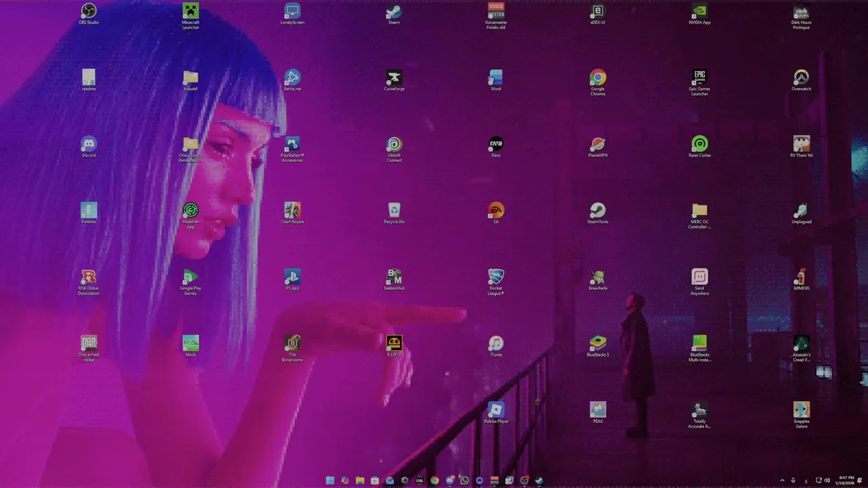Select the Grapples Galore icon
The image size is (868, 488).
(x=801, y=415)
